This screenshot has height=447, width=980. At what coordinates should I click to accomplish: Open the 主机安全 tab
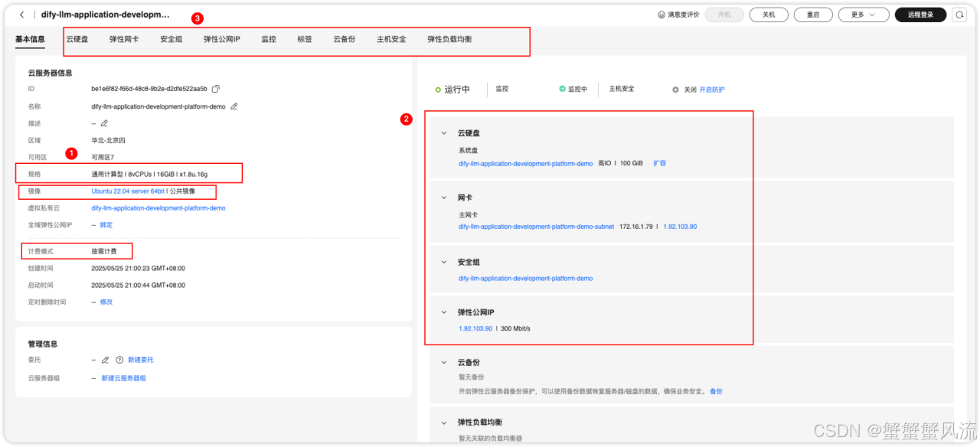tap(391, 39)
